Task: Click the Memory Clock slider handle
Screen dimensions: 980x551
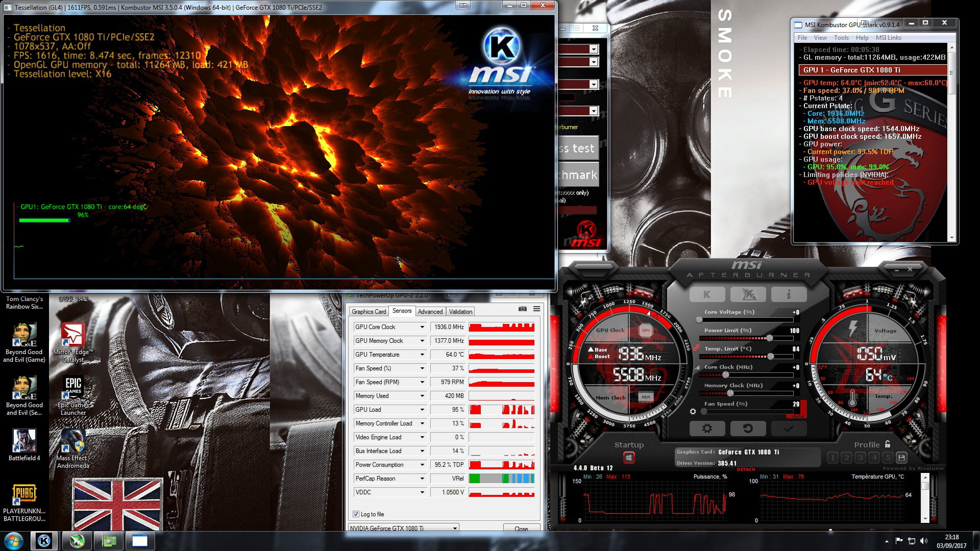Action: [730, 393]
